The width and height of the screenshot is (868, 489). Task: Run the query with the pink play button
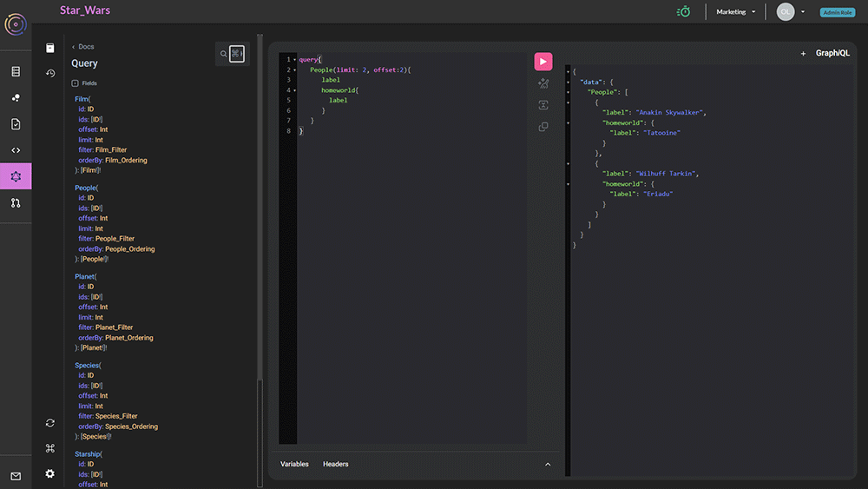543,62
